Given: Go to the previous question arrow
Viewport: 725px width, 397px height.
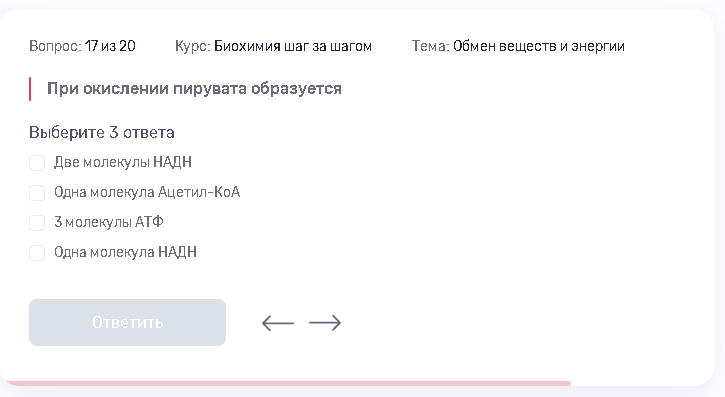Looking at the screenshot, I should click(x=278, y=323).
